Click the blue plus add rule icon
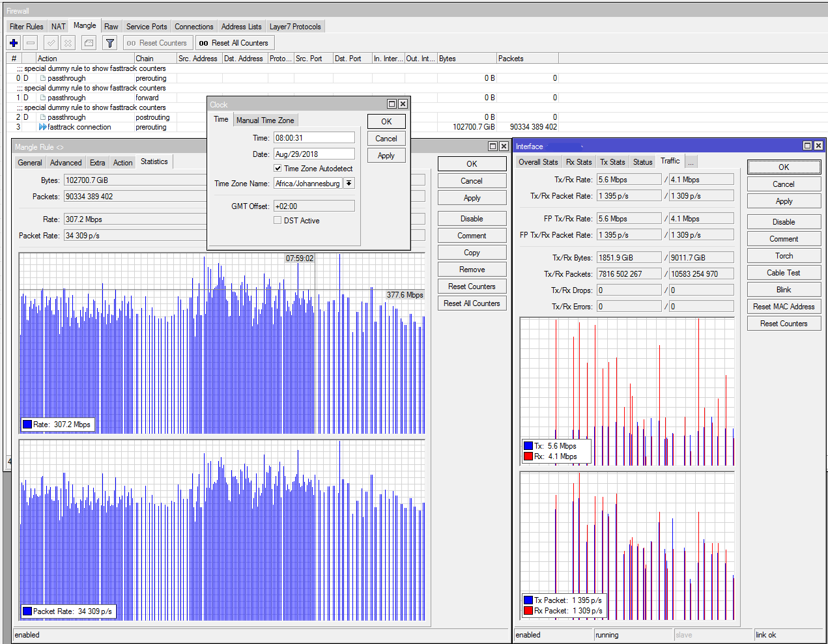This screenshot has height=644, width=828. coord(14,43)
